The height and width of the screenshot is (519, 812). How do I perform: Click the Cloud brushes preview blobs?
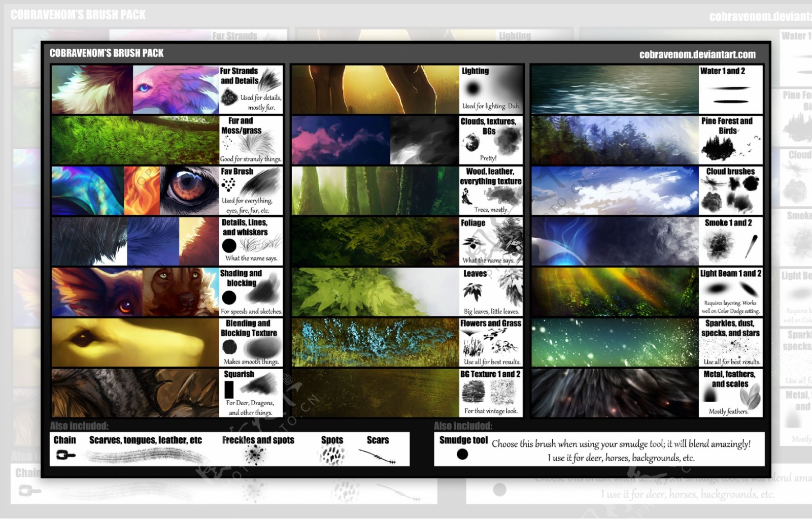tap(730, 194)
